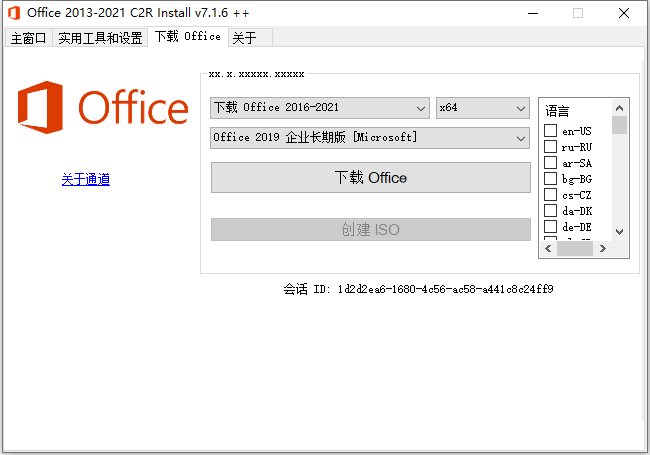Image resolution: width=650 pixels, height=455 pixels.
Task: Click the language list scroll-up arrow
Action: [x=619, y=108]
